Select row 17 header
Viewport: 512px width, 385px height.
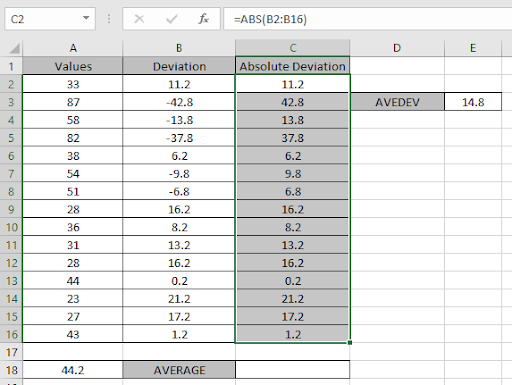click(11, 352)
